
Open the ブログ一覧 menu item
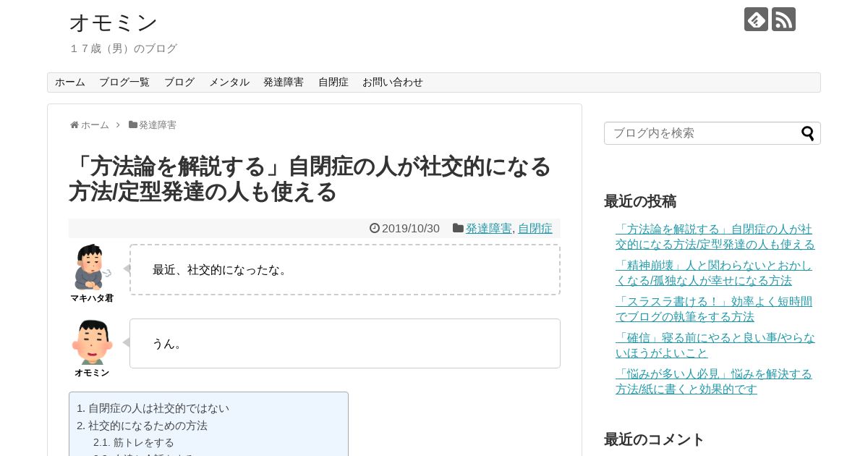click(x=124, y=83)
